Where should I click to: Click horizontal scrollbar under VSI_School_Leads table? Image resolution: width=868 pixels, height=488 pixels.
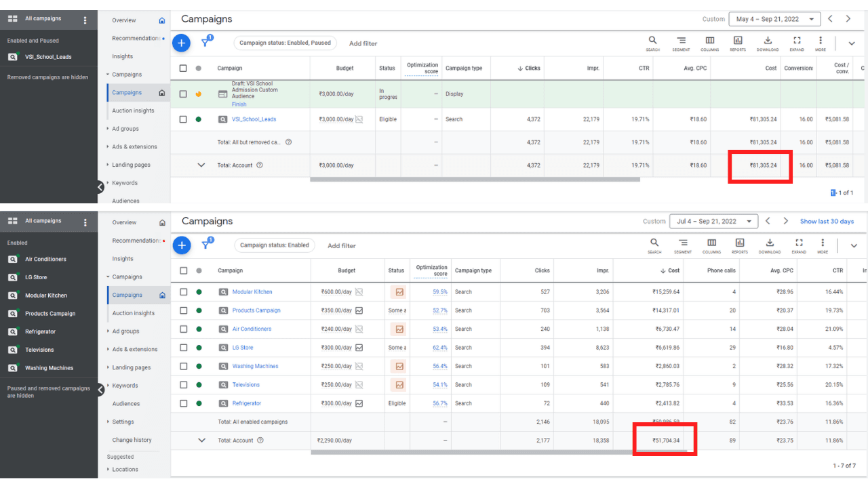click(475, 180)
